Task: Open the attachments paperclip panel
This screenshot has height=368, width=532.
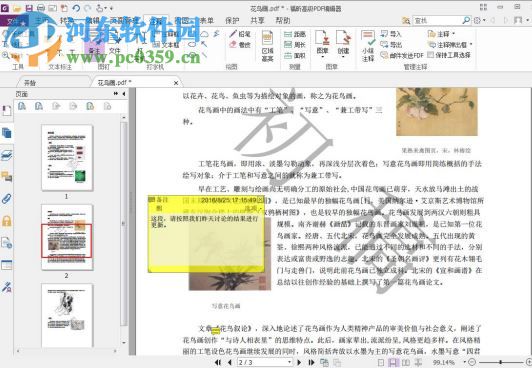Action: (6, 198)
